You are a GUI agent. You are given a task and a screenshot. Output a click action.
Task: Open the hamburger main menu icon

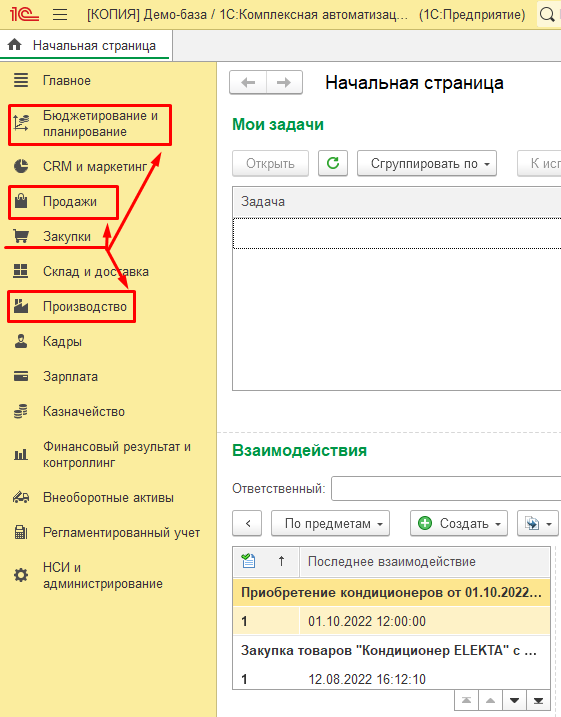click(60, 15)
